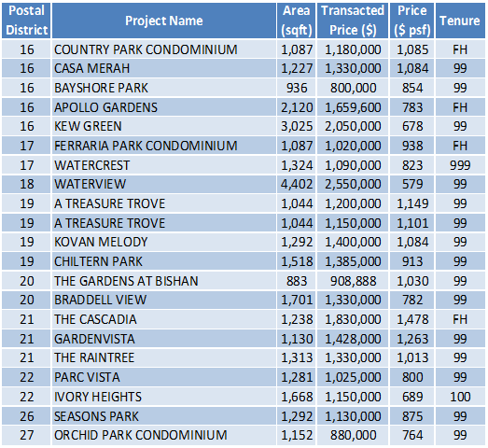Select price psf value 1,263
Screen dimensions: 488x448
pyautogui.click(x=412, y=339)
